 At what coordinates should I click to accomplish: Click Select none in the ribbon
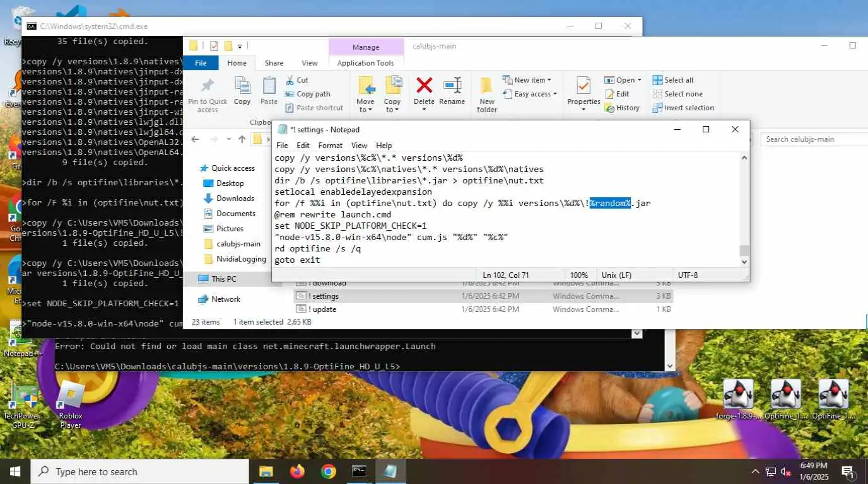pos(677,94)
